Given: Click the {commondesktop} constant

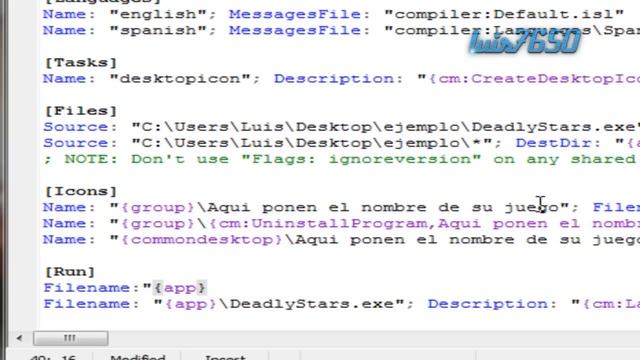Looking at the screenshot, I should tap(202, 239).
